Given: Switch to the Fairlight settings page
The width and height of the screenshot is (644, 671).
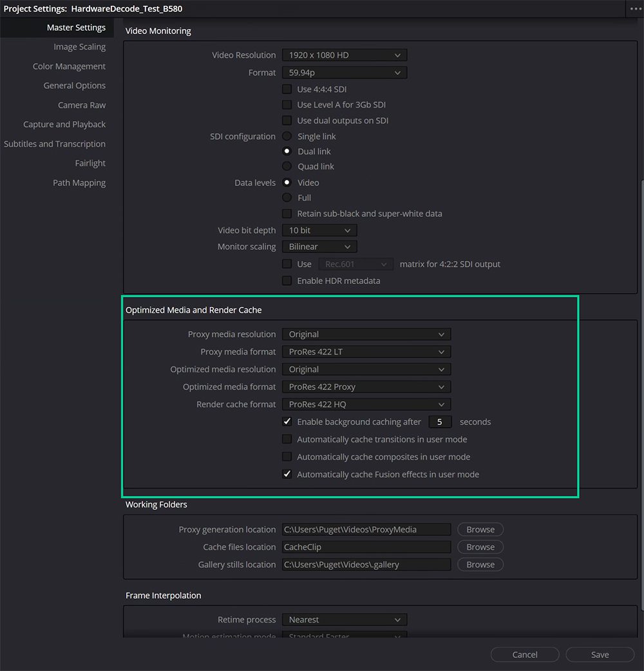Looking at the screenshot, I should pyautogui.click(x=90, y=163).
